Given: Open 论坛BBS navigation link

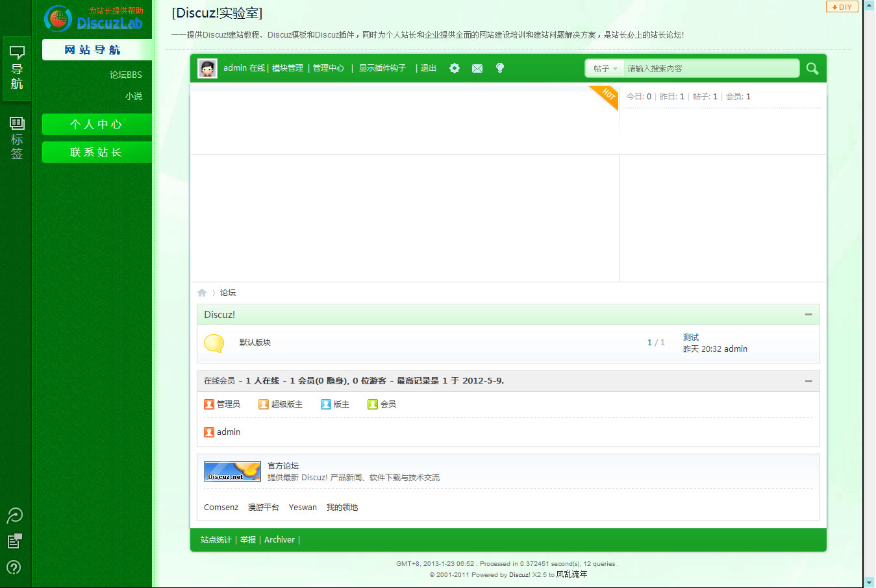Looking at the screenshot, I should [125, 75].
